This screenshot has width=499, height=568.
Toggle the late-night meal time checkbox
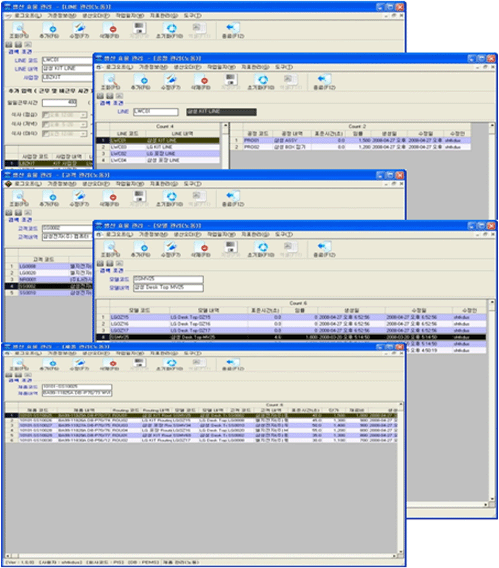click(45, 134)
